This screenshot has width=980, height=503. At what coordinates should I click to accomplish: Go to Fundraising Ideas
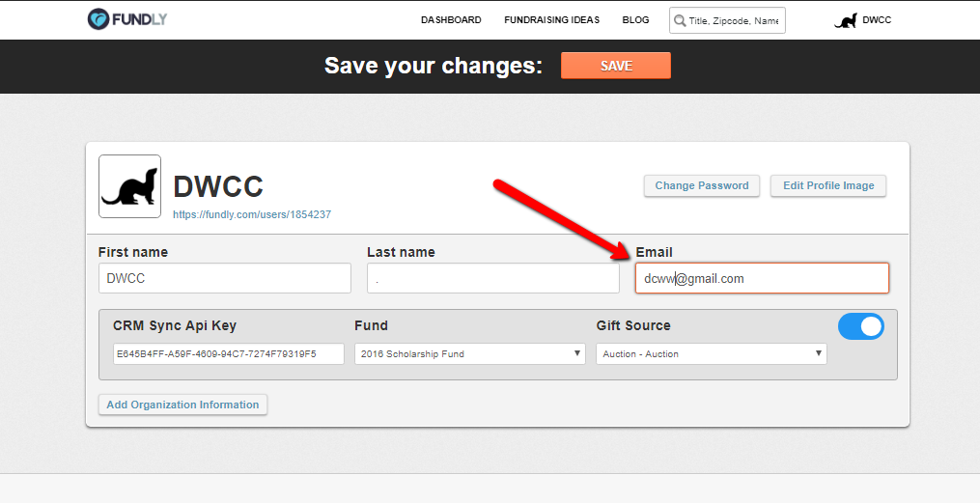[552, 20]
